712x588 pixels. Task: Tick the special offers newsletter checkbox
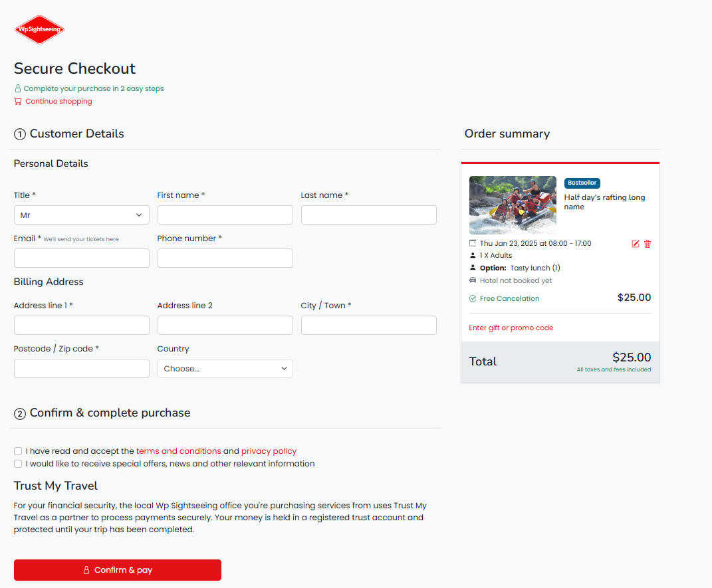pyautogui.click(x=18, y=464)
